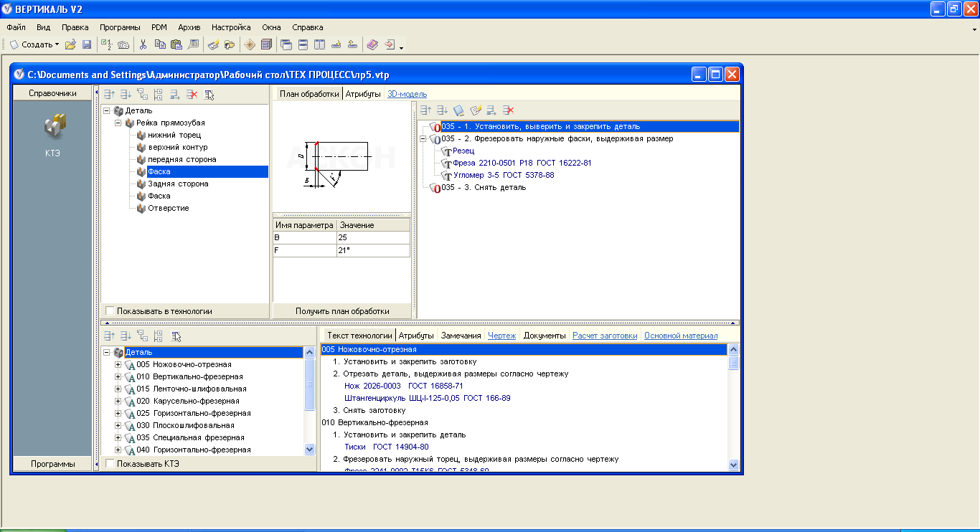Switch to the Замечания tab

click(x=461, y=336)
